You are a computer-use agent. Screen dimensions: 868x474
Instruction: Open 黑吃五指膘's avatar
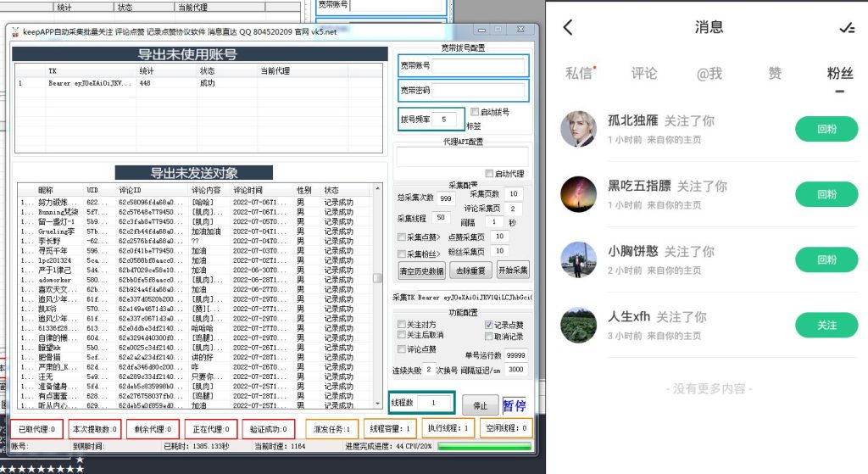[578, 194]
